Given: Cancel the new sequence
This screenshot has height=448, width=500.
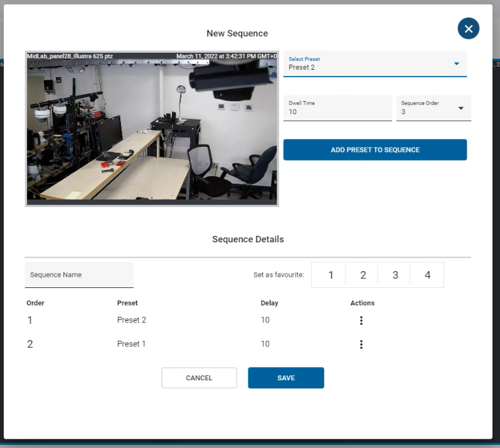Looking at the screenshot, I should tap(199, 378).
